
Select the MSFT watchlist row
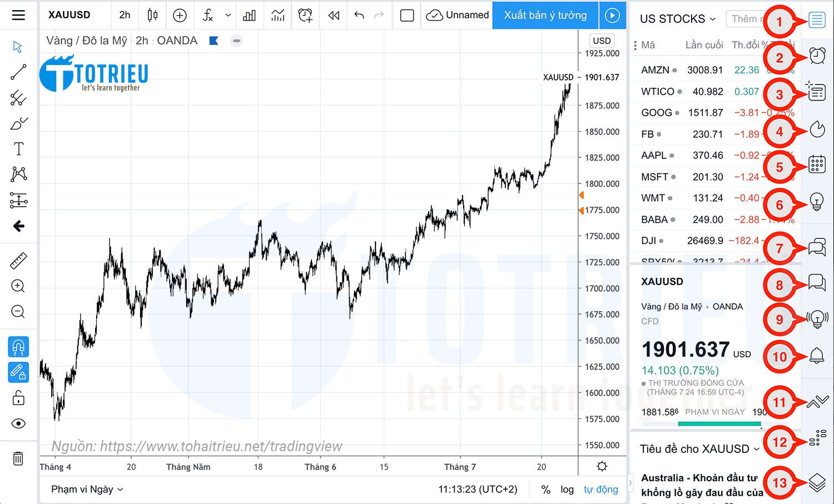tap(715, 177)
